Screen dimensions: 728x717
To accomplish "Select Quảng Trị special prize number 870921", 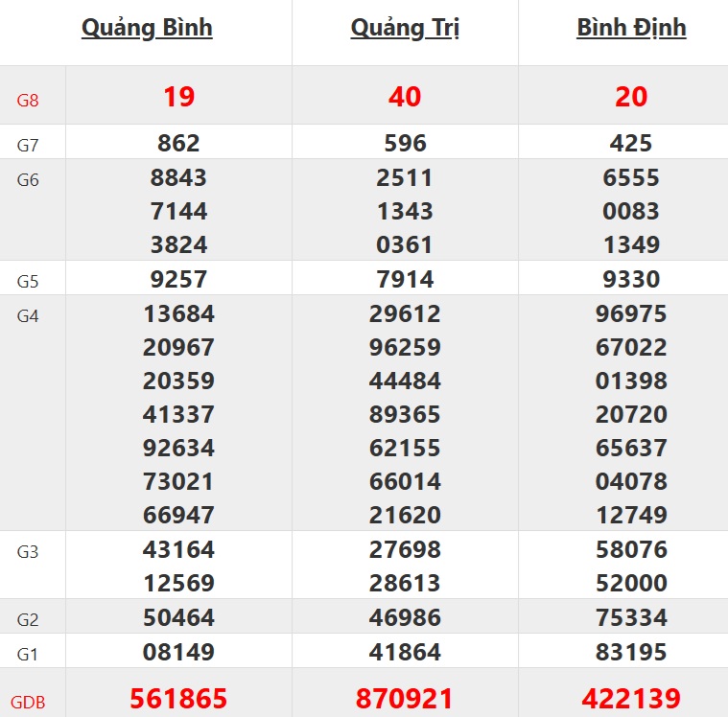I will click(405, 699).
